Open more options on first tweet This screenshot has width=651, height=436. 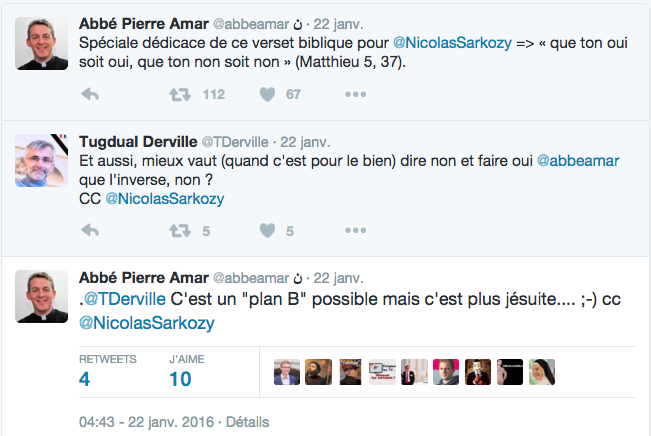(355, 94)
